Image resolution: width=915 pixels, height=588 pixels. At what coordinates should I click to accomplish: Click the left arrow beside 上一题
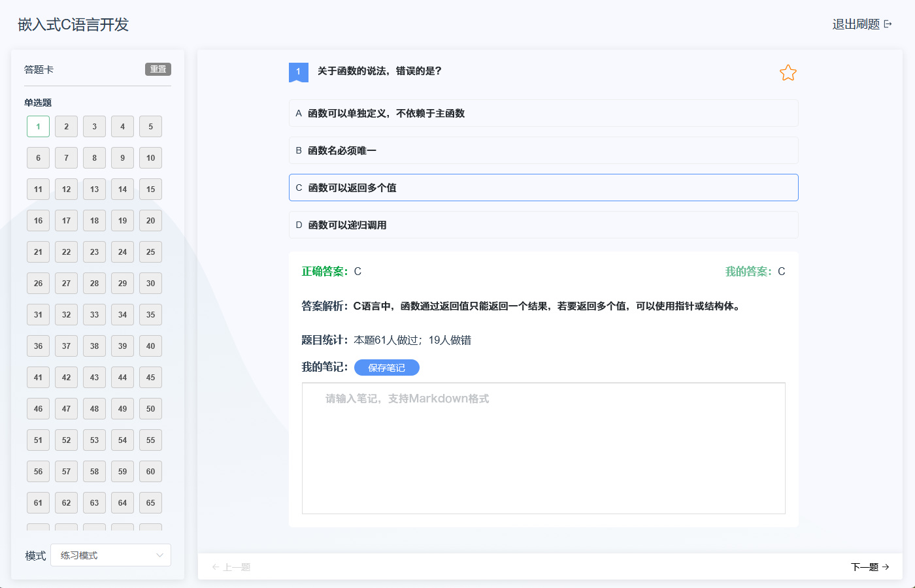click(215, 567)
